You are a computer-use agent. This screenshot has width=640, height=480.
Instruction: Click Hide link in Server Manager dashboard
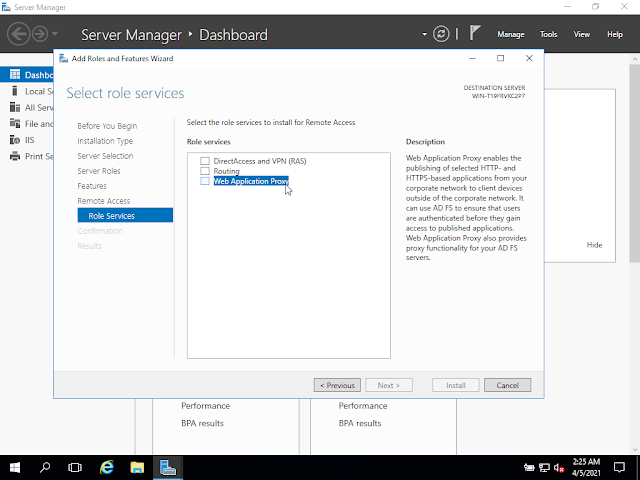click(594, 245)
